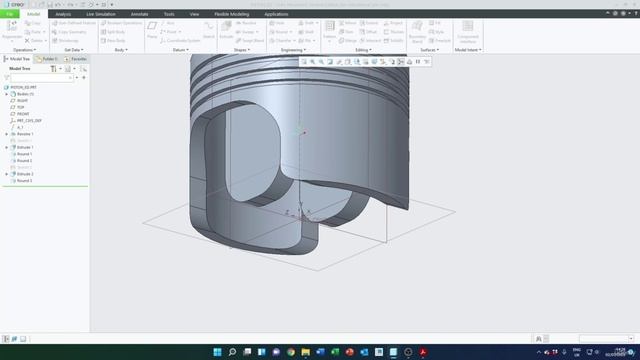Expand the Editing group dropdown

(363, 50)
